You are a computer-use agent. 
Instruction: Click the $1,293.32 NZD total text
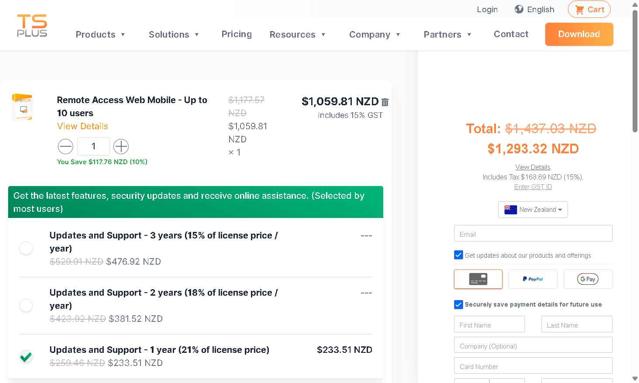(533, 149)
